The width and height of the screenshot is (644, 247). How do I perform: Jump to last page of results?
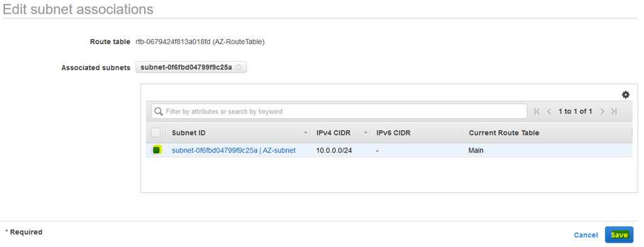[x=614, y=111]
